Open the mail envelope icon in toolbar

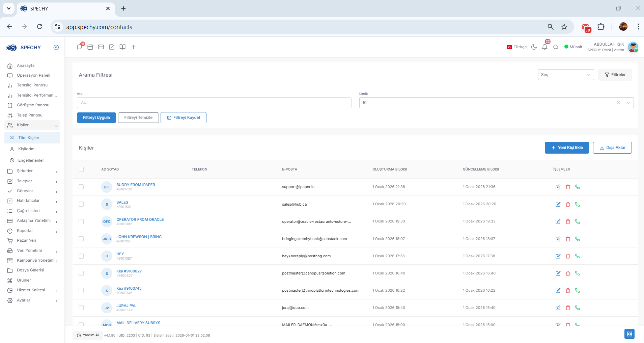click(x=101, y=47)
